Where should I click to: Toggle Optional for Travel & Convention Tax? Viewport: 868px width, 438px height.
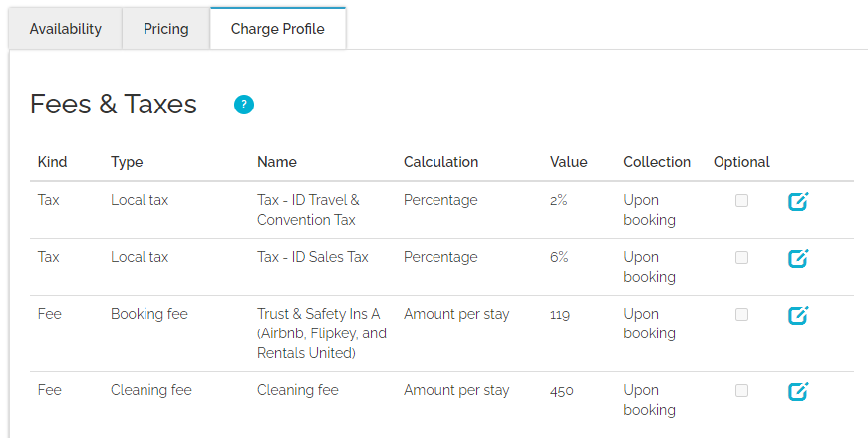pyautogui.click(x=741, y=200)
